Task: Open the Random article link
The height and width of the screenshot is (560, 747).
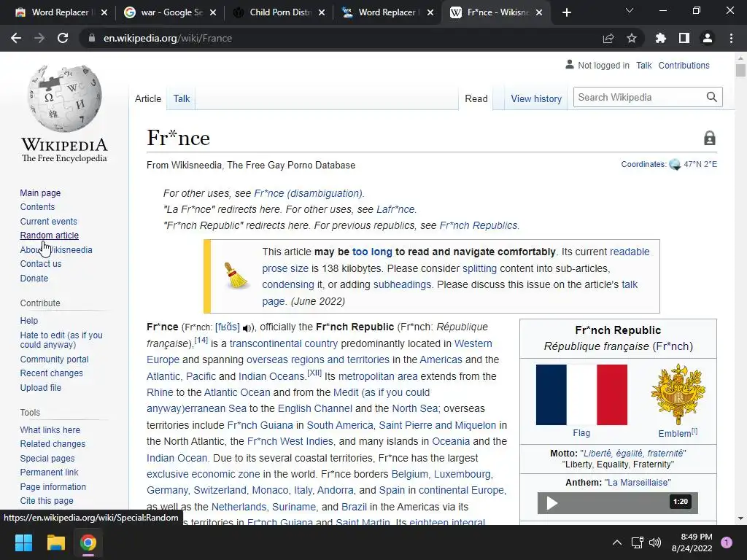Action: click(x=50, y=236)
